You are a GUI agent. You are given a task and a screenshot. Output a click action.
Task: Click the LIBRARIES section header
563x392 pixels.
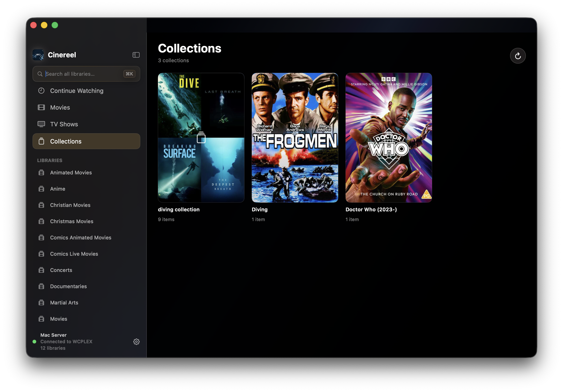point(50,160)
